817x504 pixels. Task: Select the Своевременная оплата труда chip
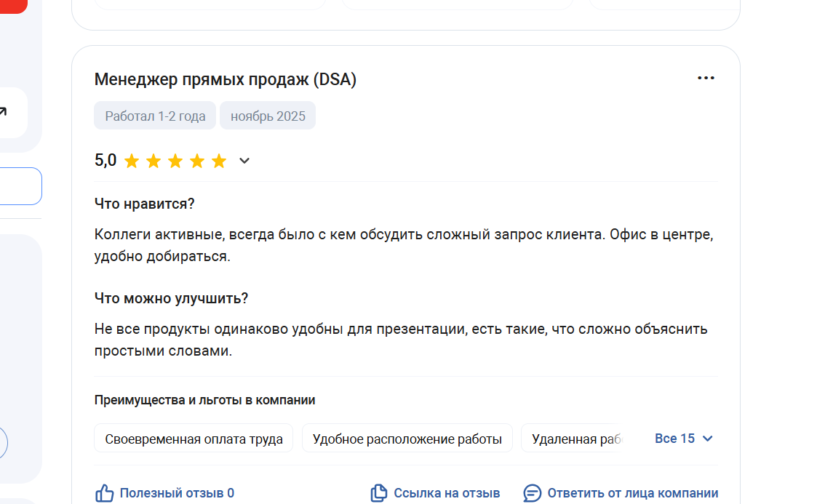coord(194,439)
